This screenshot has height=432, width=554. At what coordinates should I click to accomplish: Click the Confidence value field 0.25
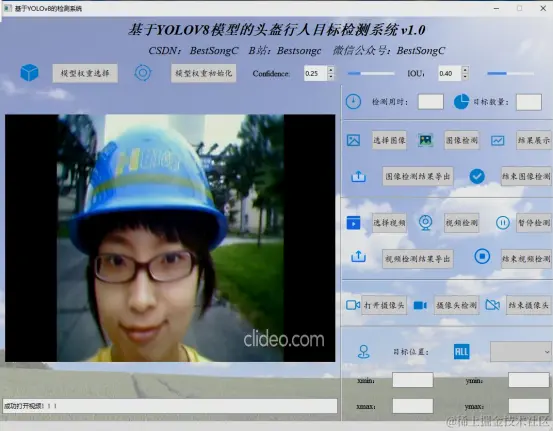pos(316,73)
